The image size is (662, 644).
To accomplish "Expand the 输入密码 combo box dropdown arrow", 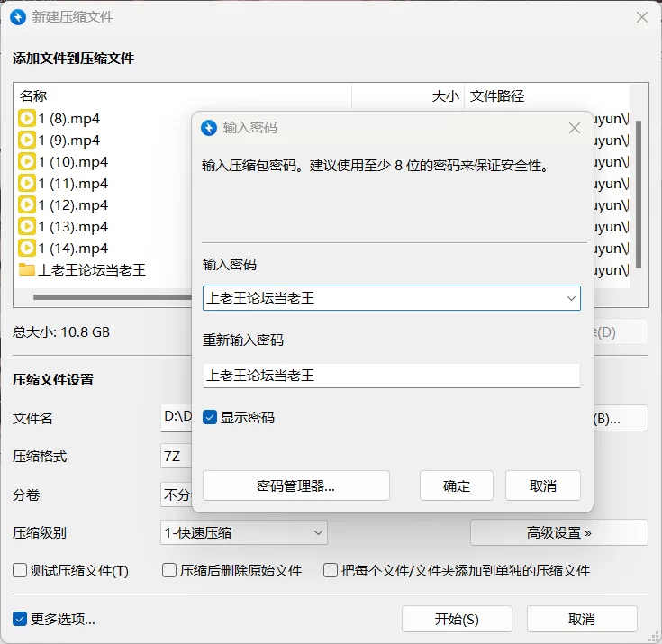I will (570, 297).
